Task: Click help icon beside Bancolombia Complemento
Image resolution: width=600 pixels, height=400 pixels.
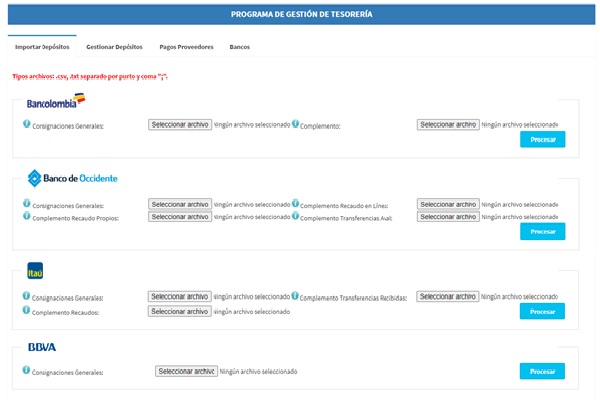Action: [296, 125]
